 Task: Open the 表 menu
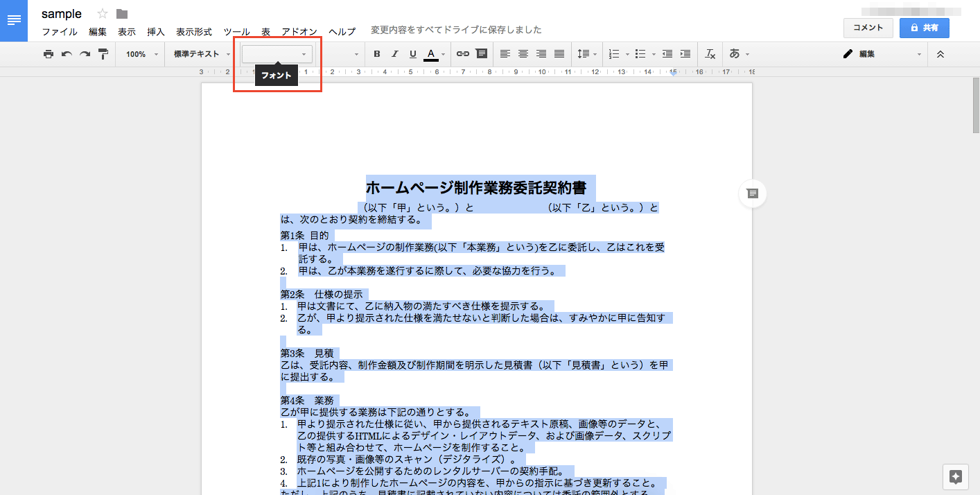[x=265, y=32]
